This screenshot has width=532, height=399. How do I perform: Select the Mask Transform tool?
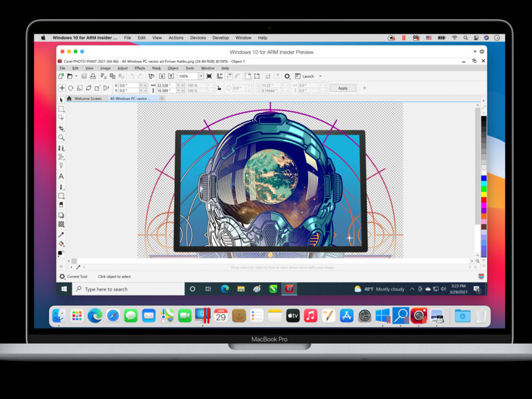point(61,117)
